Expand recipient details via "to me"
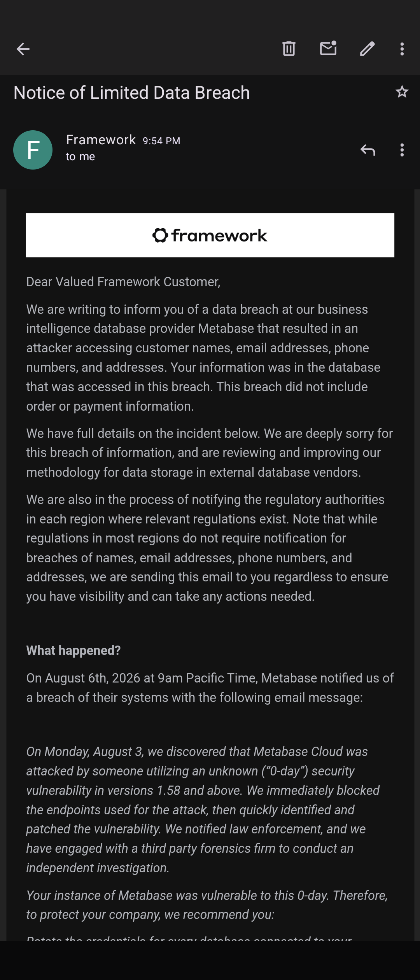Screen dimensions: 420x980 click(80, 156)
